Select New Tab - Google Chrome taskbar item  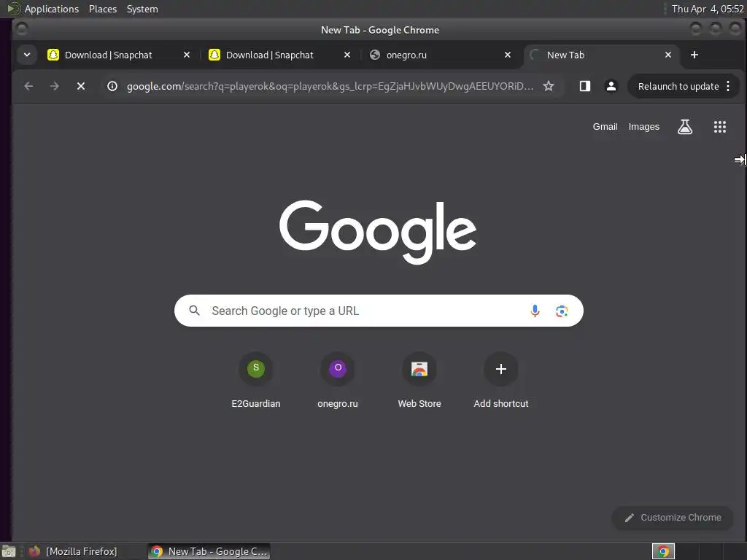point(209,551)
